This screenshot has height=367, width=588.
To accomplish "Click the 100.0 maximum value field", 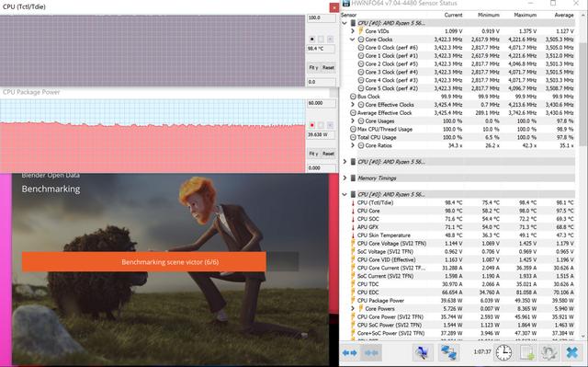I will [321, 17].
